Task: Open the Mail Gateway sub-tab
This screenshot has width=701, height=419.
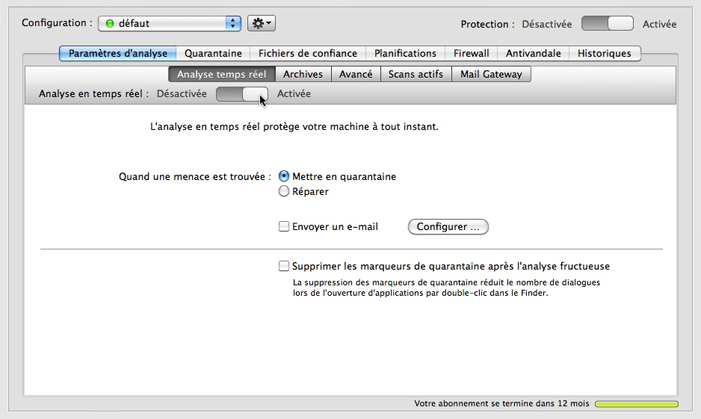Action: pyautogui.click(x=491, y=74)
